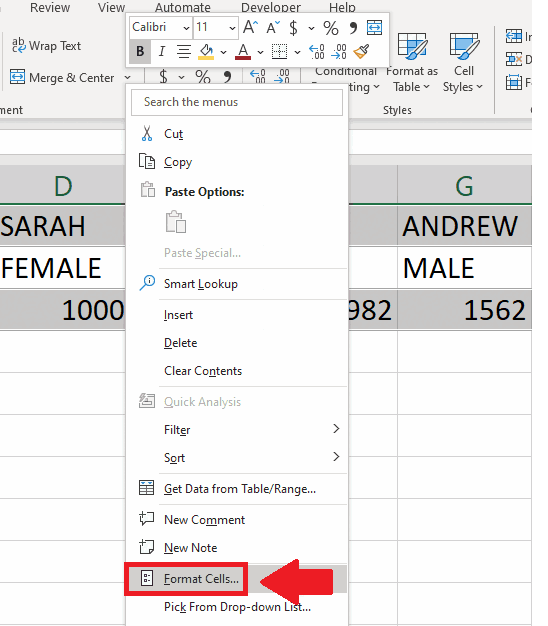Open font color dropdown arrow in mini toolbar

[260, 52]
